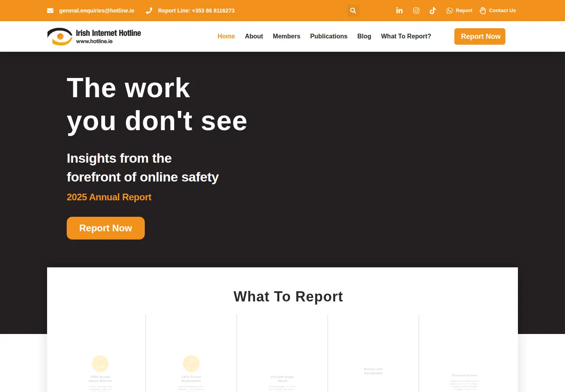The image size is (565, 392).
Task: Click the WhatsApp icon beside Report
Action: click(x=450, y=11)
